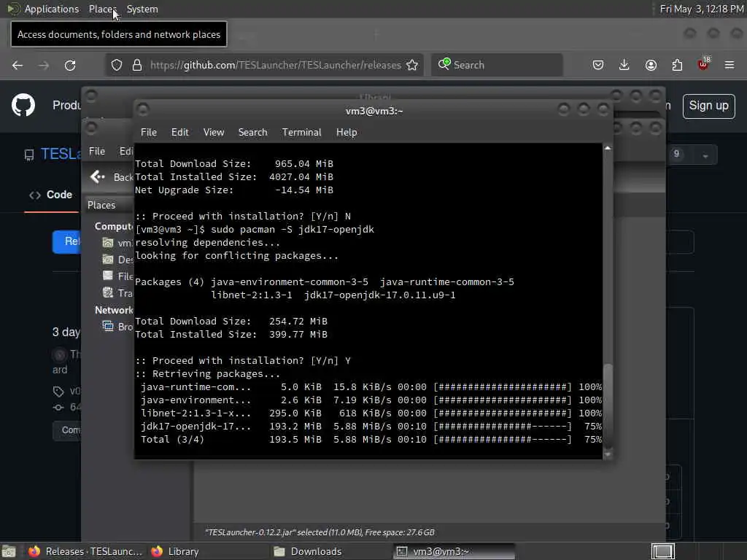Open the Firefox extensions puzzle icon
747x560 pixels.
click(x=677, y=65)
